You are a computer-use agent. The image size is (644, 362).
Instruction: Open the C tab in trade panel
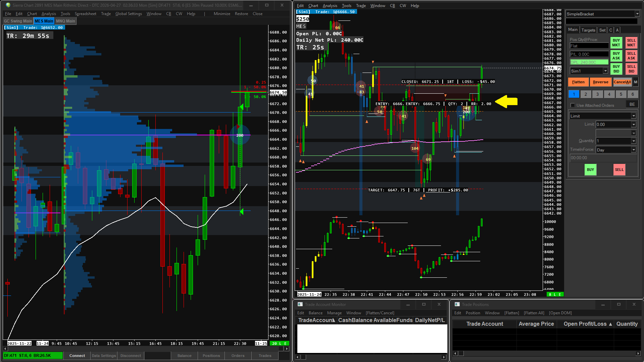[611, 30]
